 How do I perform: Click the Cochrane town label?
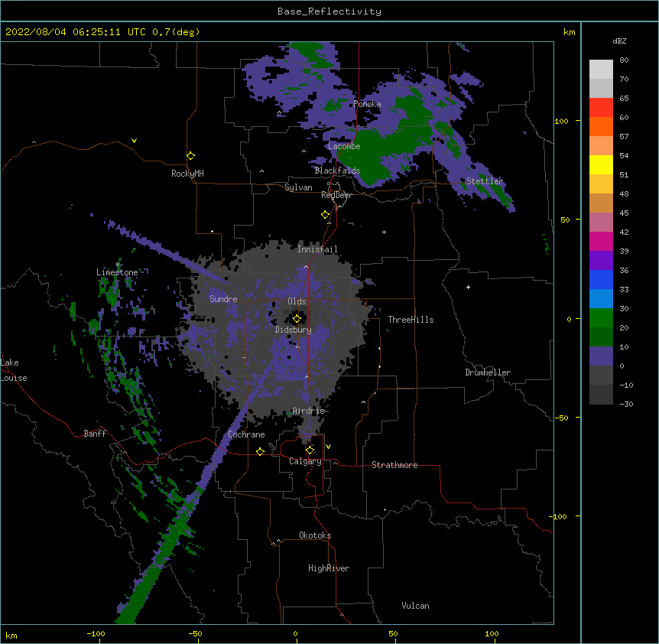coord(246,434)
